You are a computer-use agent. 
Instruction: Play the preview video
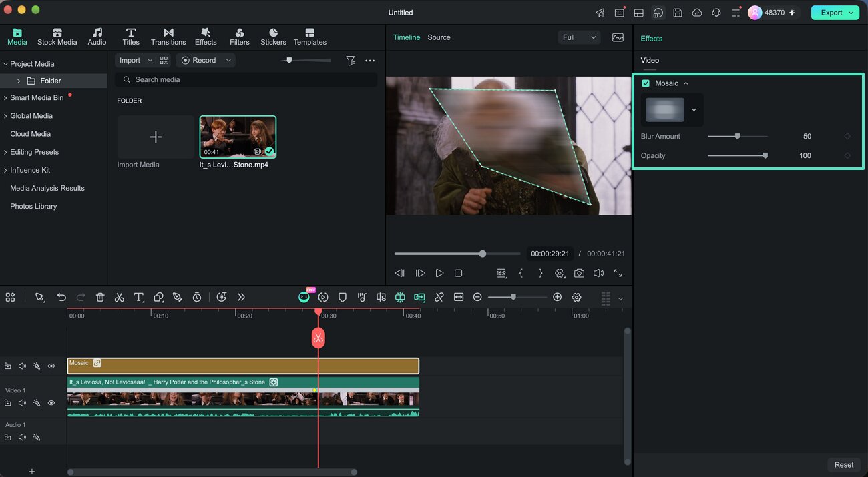click(439, 273)
